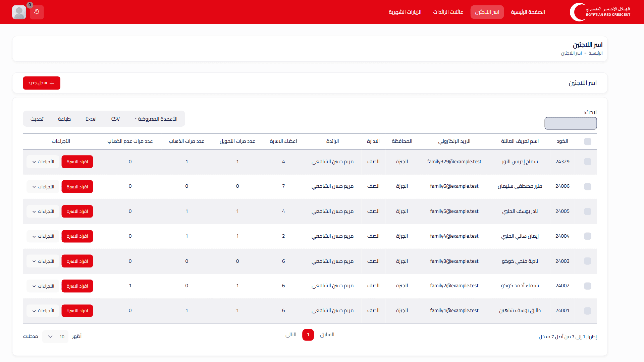Viewport: 644px width, 362px height.
Task: Select the checkbox for family 24005
Action: (x=588, y=212)
